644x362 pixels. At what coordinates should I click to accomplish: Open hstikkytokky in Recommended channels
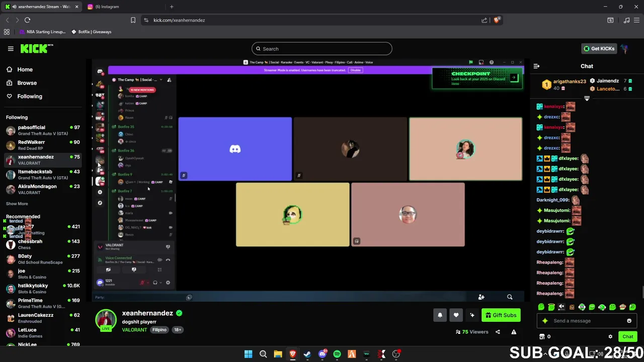pos(42,289)
